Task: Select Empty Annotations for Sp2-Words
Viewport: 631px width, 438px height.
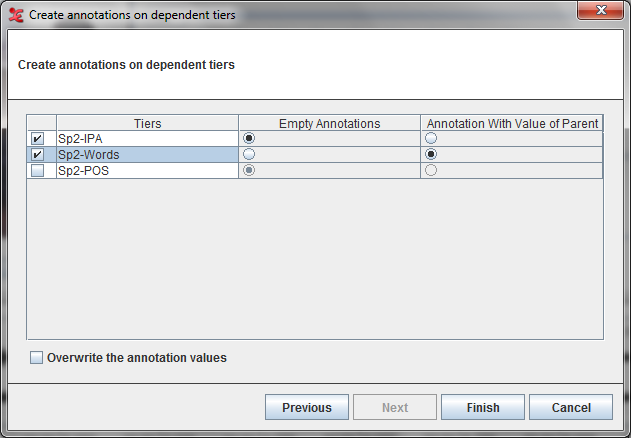Action: [x=249, y=155]
